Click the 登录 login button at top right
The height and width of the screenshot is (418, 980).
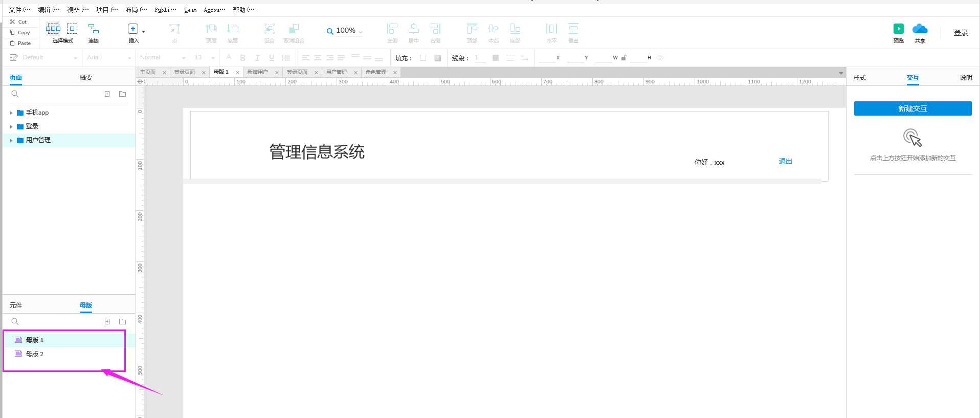961,33
